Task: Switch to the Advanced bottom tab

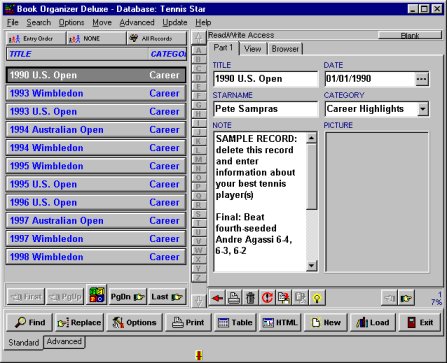Action: coord(64,342)
